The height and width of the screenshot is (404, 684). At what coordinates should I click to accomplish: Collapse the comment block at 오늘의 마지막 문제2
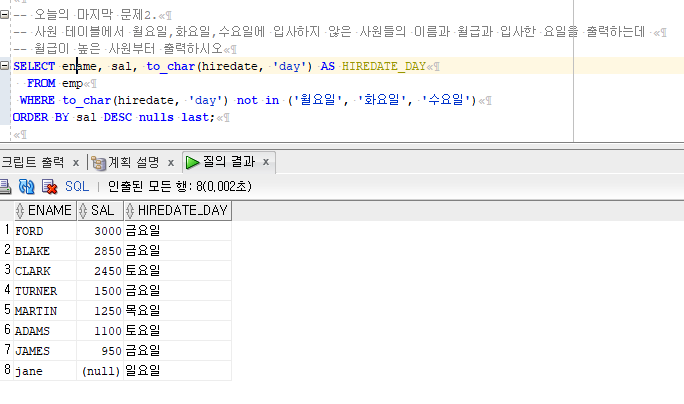click(4, 14)
